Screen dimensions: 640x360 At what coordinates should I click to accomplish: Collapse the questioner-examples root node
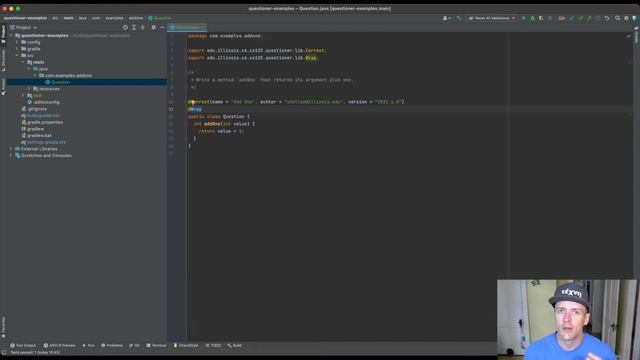11,36
